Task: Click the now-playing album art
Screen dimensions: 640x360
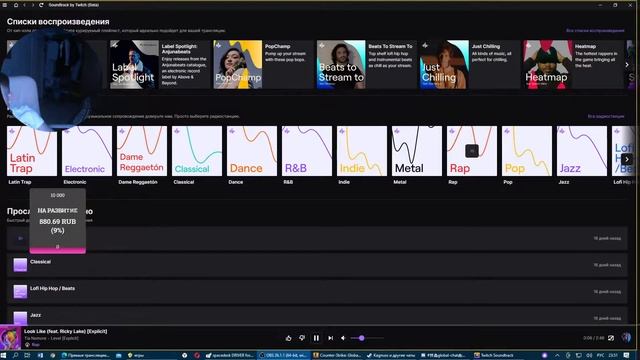Action: click(10, 337)
